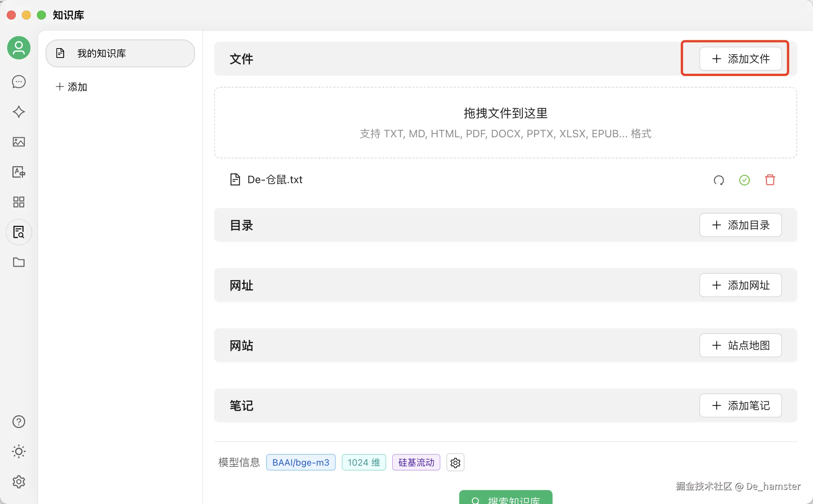Viewport: 813px width, 504px height.
Task: Click the green check status icon
Action: click(744, 180)
